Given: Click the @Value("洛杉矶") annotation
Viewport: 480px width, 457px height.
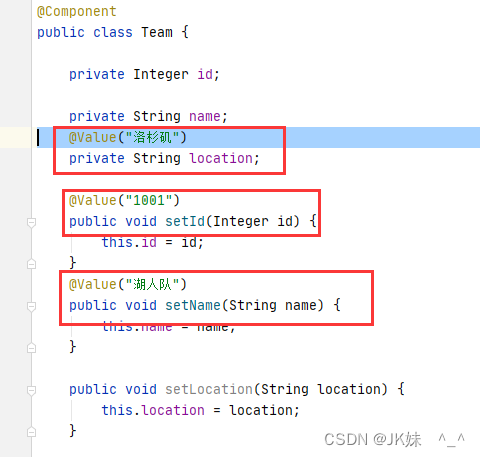Looking at the screenshot, I should (x=127, y=137).
